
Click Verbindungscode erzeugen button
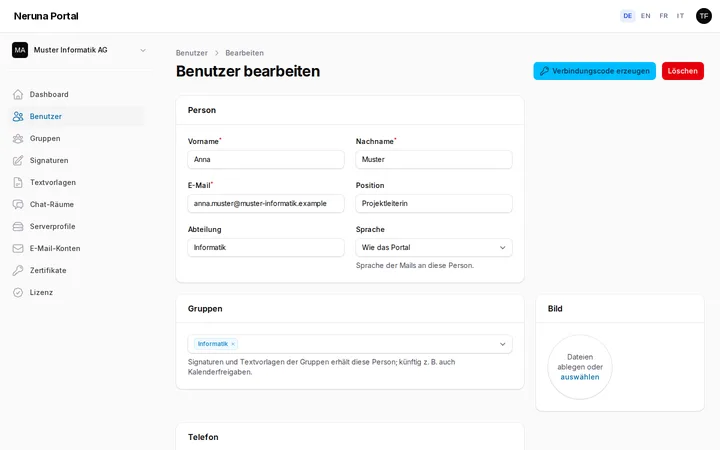[594, 71]
